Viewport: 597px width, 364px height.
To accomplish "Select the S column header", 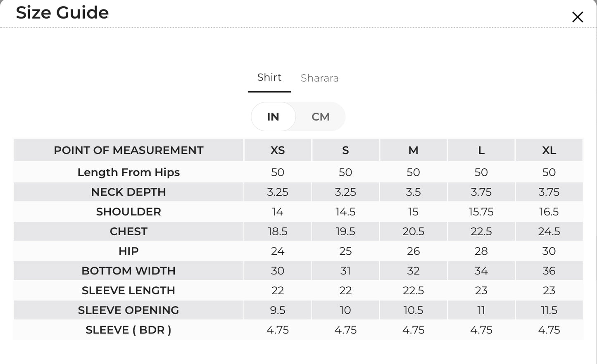I will coord(345,150).
